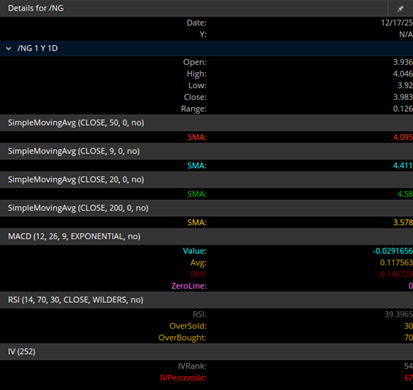This screenshot has height=390, width=413.
Task: Select the OverBought value 70
Action: [408, 337]
